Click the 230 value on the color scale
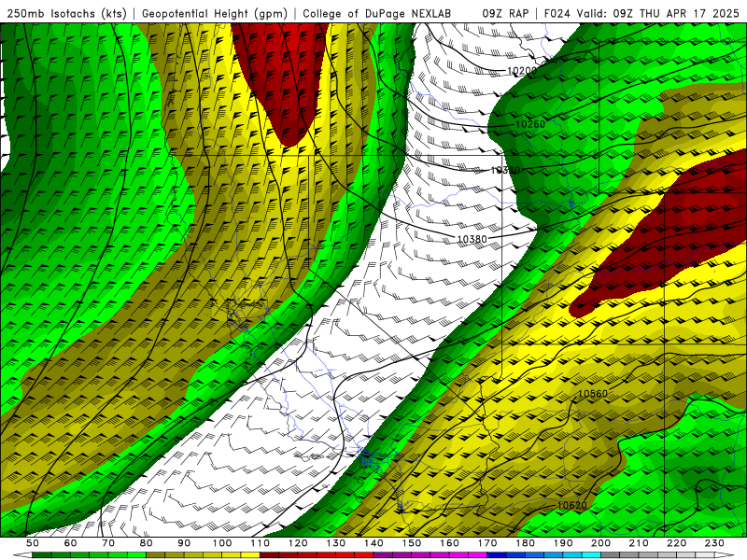This screenshot has width=747, height=560. (x=714, y=543)
